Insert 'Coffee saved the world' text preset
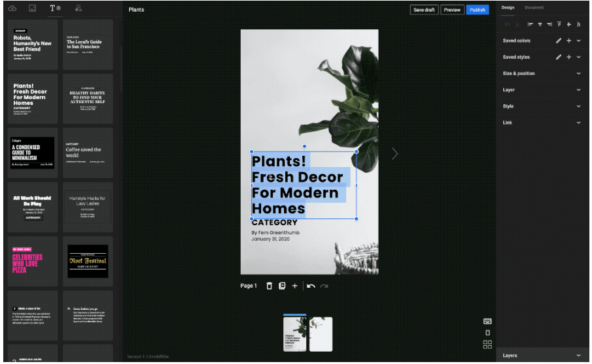Screen dimensions: 592x364 tap(88, 153)
